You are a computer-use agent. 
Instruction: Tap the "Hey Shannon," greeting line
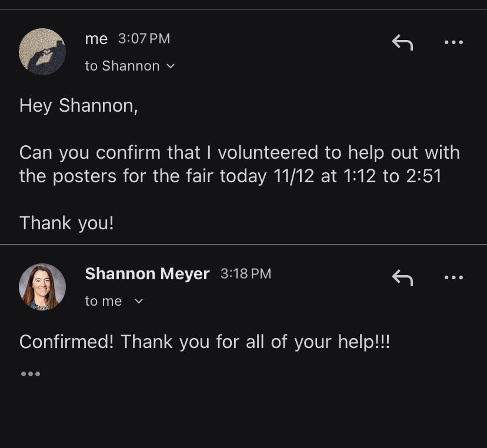pos(78,106)
